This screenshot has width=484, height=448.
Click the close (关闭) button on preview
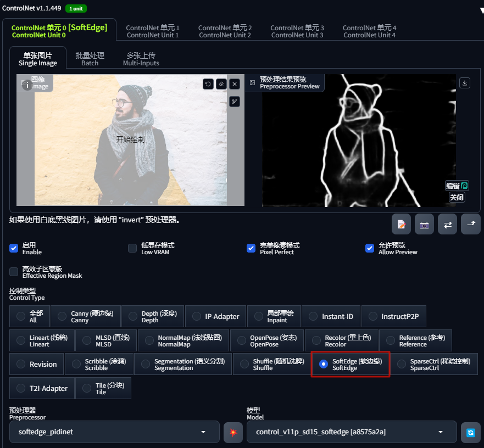point(457,197)
